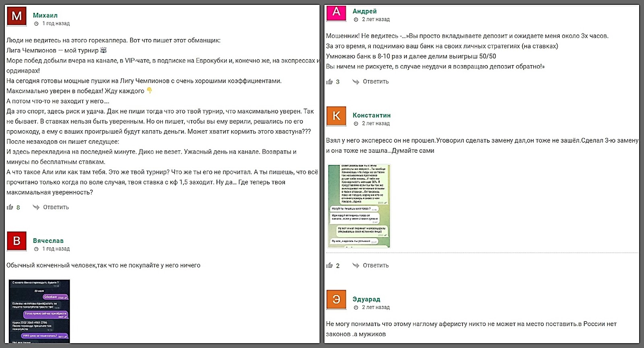The height and width of the screenshot is (348, 644).
Task: Click Константин's orange K avatar
Action: click(x=336, y=116)
